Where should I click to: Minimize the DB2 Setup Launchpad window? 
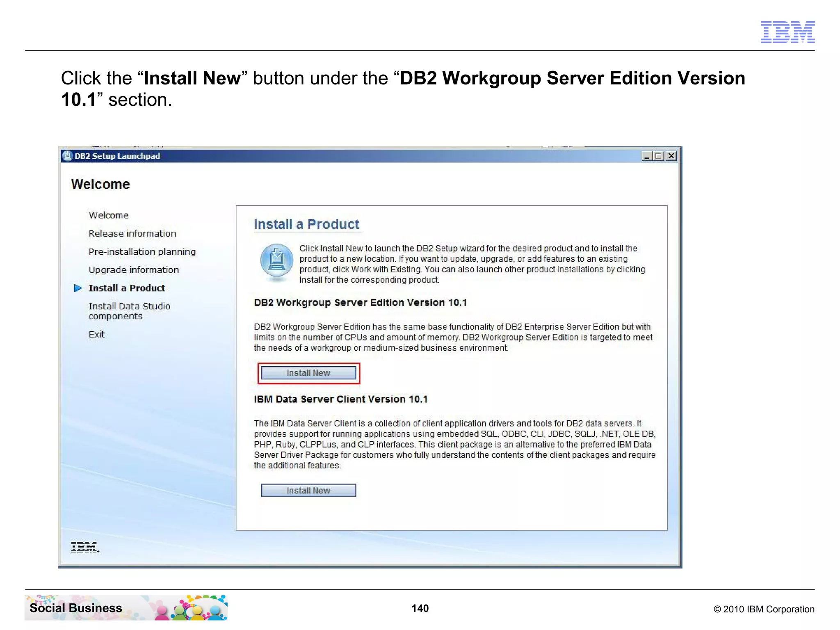(647, 156)
